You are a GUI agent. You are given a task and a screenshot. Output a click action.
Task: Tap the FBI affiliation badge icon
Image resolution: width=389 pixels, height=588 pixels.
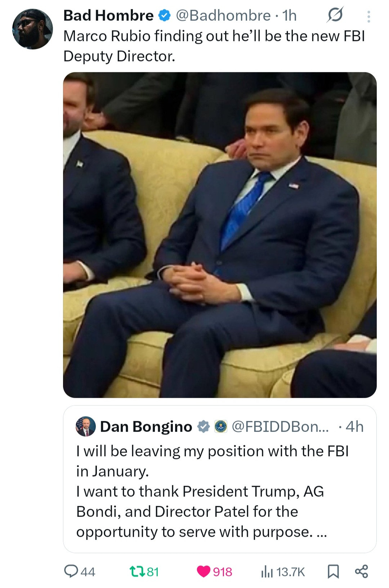coord(221,426)
